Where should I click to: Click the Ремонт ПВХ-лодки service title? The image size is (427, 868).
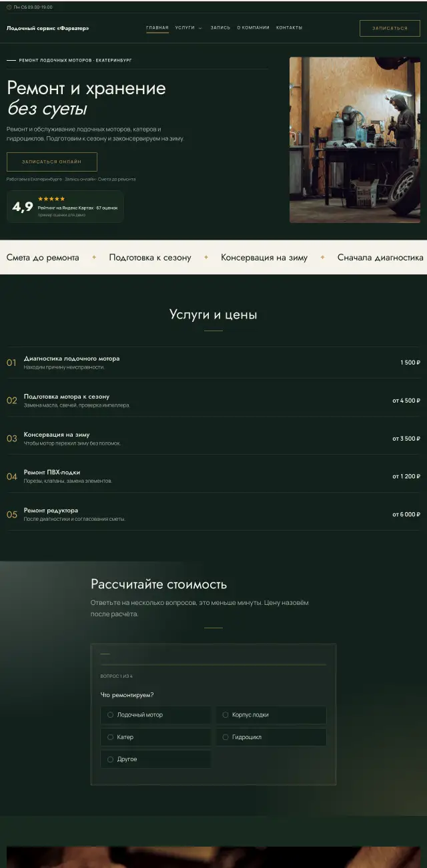[x=52, y=472]
